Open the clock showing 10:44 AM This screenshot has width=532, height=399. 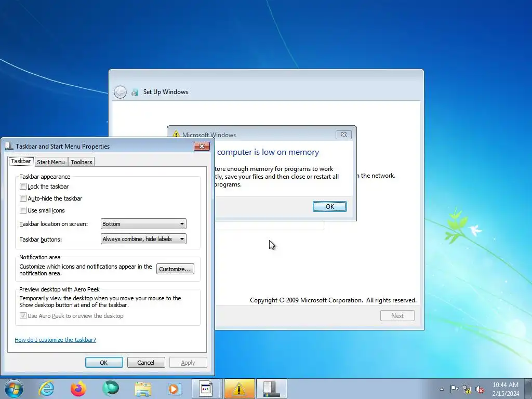click(505, 385)
